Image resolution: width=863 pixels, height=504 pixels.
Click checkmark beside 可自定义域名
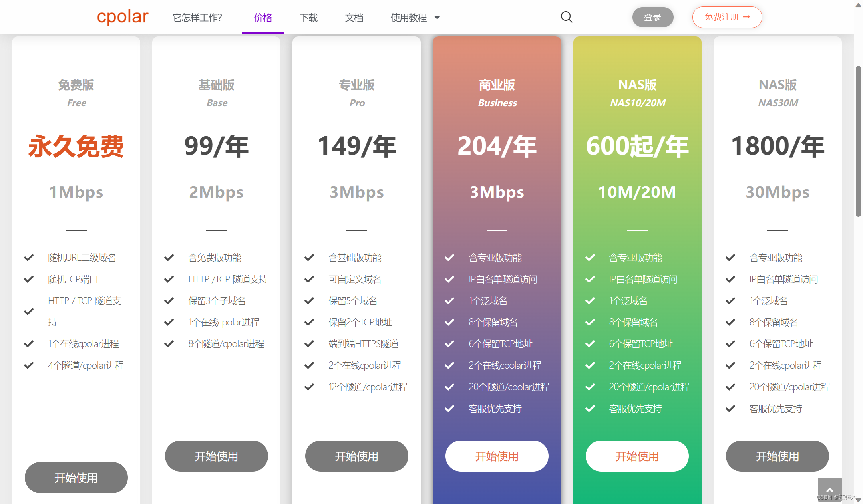[x=309, y=279]
